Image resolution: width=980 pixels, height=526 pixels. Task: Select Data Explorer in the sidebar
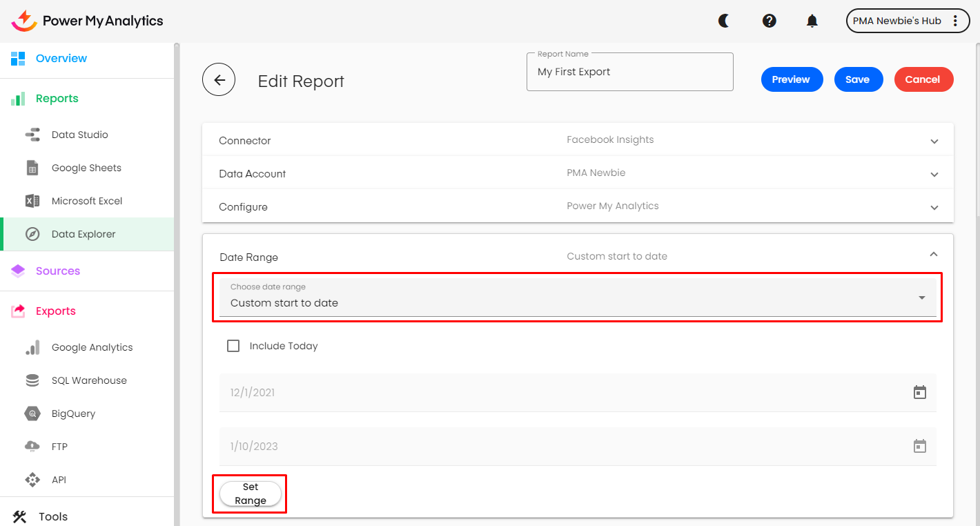(84, 234)
